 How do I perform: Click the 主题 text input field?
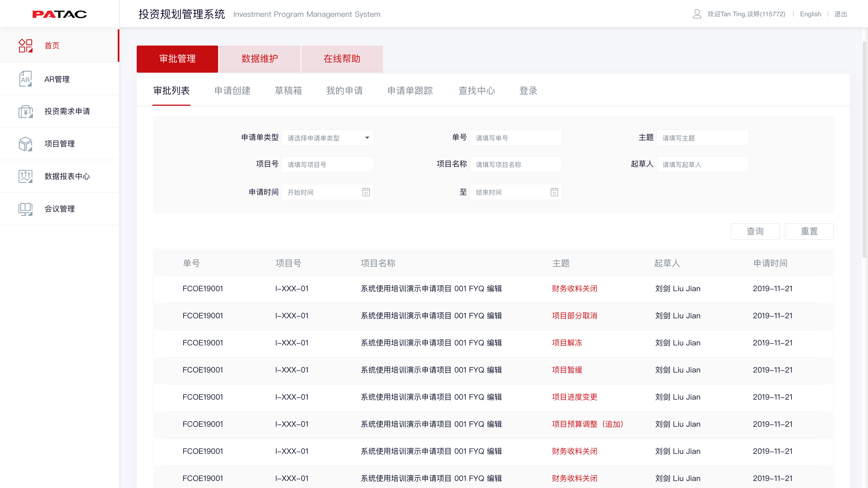point(702,138)
